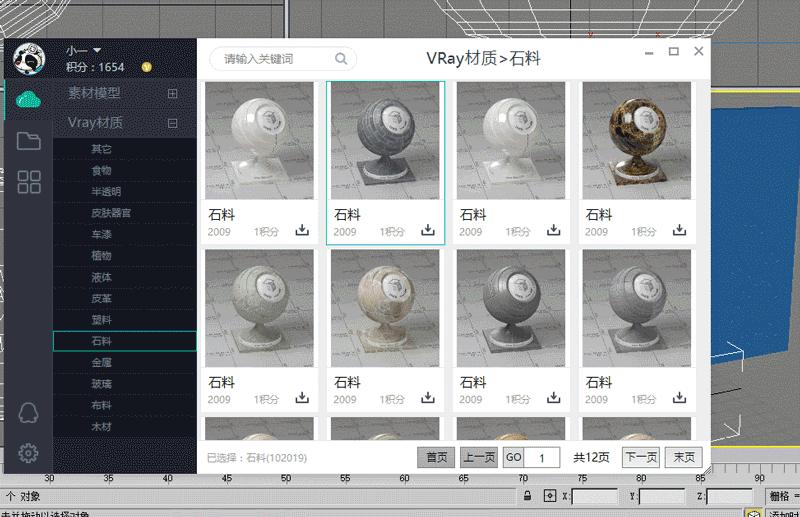Select the highlighted 石料 category row
The height and width of the screenshot is (517, 800).
[124, 341]
